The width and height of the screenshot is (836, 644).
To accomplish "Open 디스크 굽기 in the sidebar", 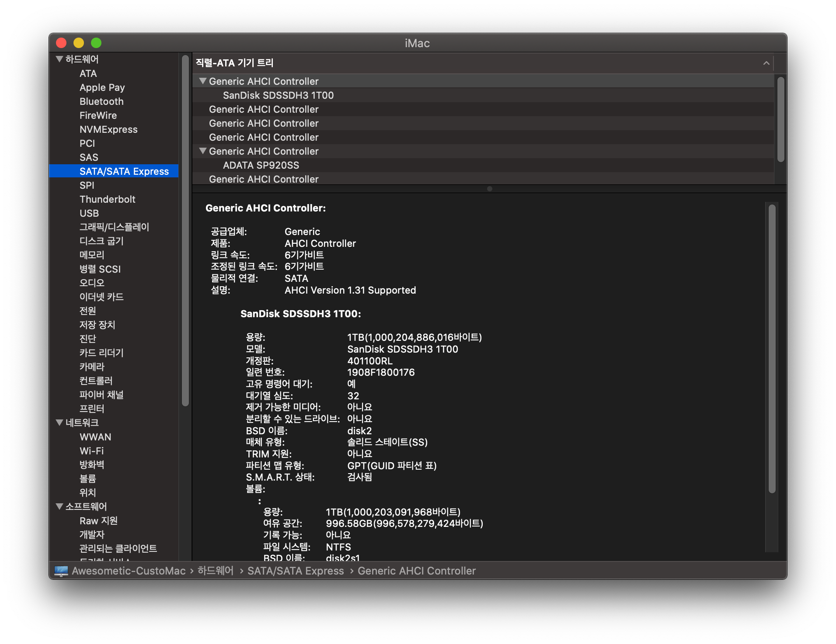I will (101, 241).
